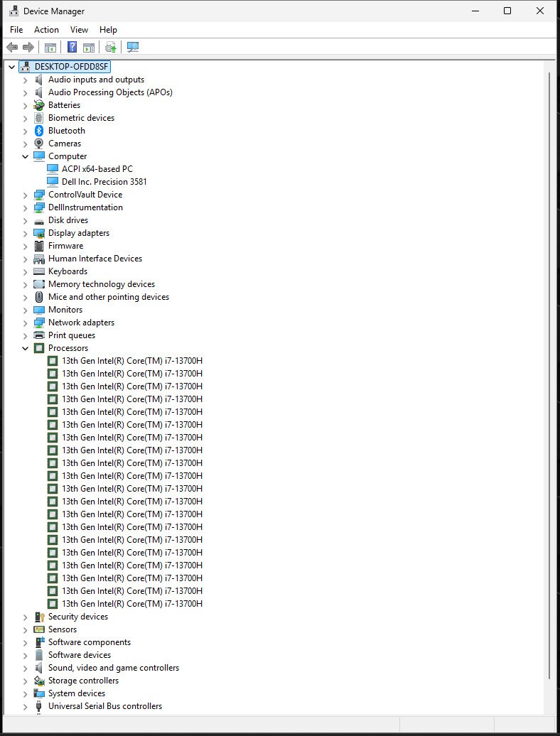Expand the System devices category
Image resolution: width=560 pixels, height=736 pixels.
pos(26,693)
